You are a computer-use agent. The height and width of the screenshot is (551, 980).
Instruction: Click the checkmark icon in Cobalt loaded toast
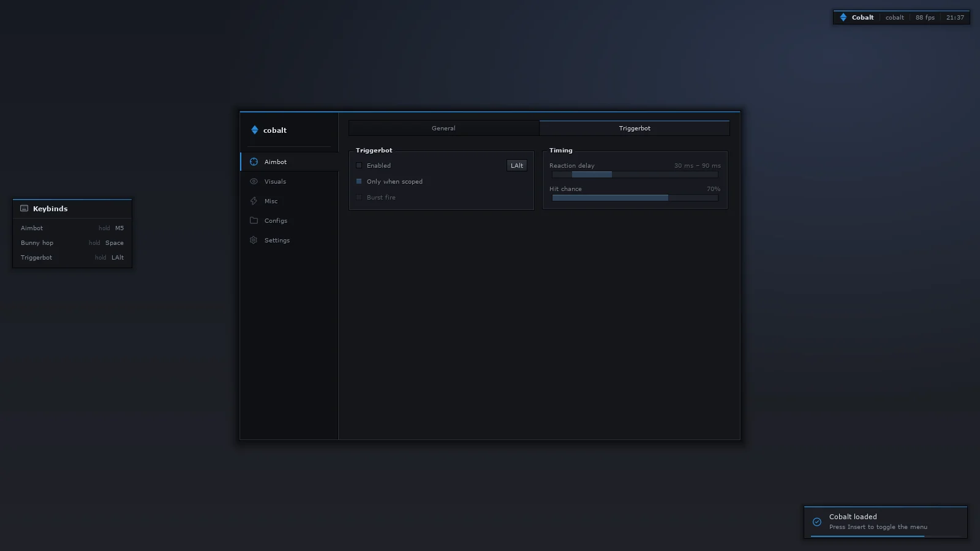click(817, 522)
